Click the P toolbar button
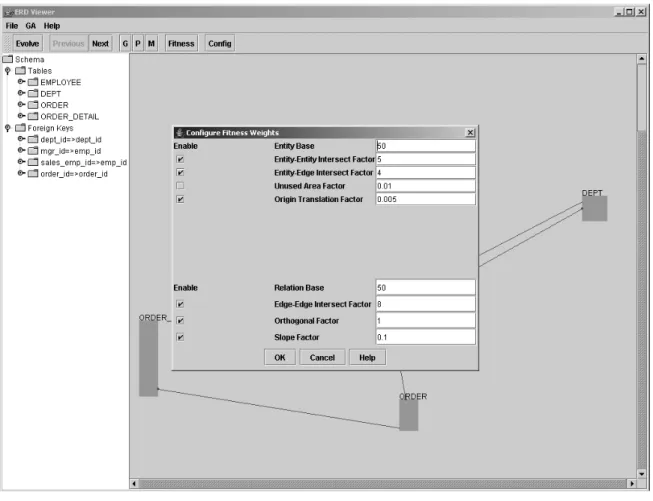Screen dimensions: 653x501 click(138, 43)
